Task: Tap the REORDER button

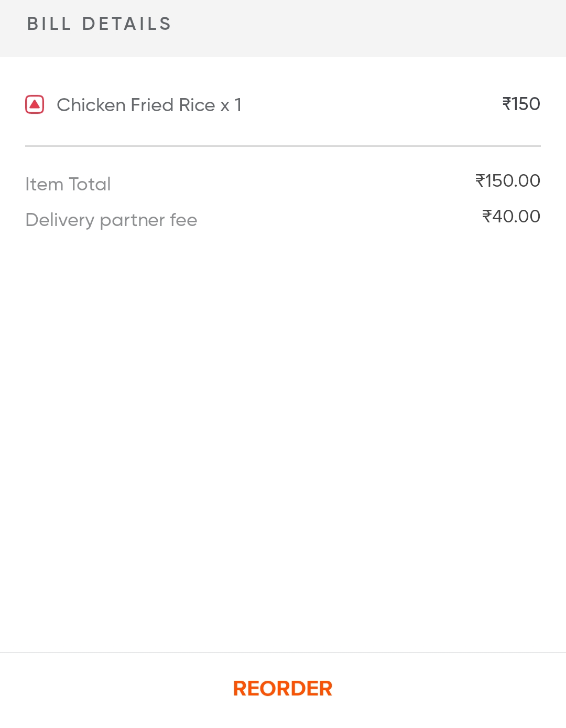Action: click(x=282, y=689)
